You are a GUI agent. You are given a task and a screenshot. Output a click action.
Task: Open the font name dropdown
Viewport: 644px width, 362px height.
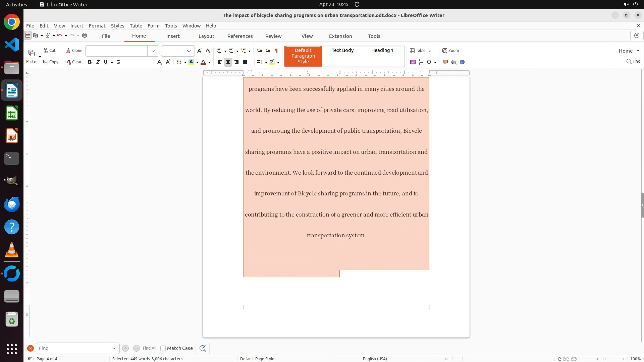(153, 51)
